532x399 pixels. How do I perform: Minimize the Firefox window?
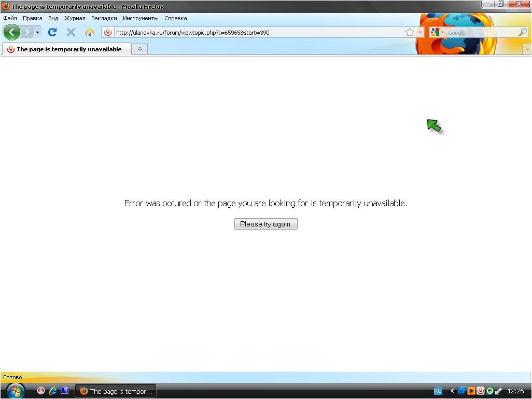click(x=488, y=5)
